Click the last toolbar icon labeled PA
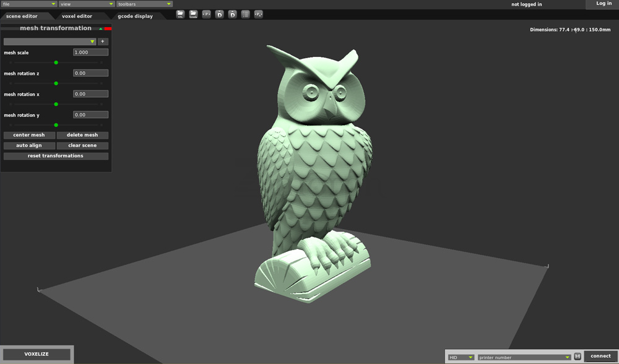The width and height of the screenshot is (619, 364). pos(258,14)
